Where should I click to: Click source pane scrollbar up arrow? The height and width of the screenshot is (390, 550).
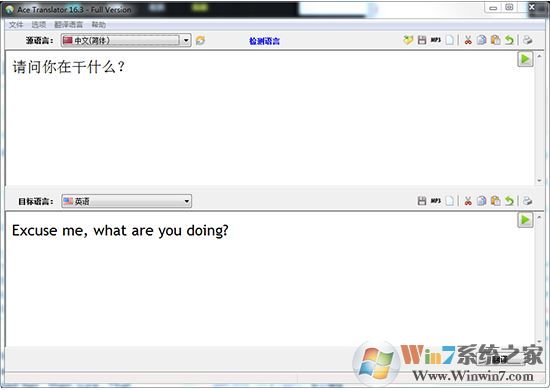tap(539, 56)
